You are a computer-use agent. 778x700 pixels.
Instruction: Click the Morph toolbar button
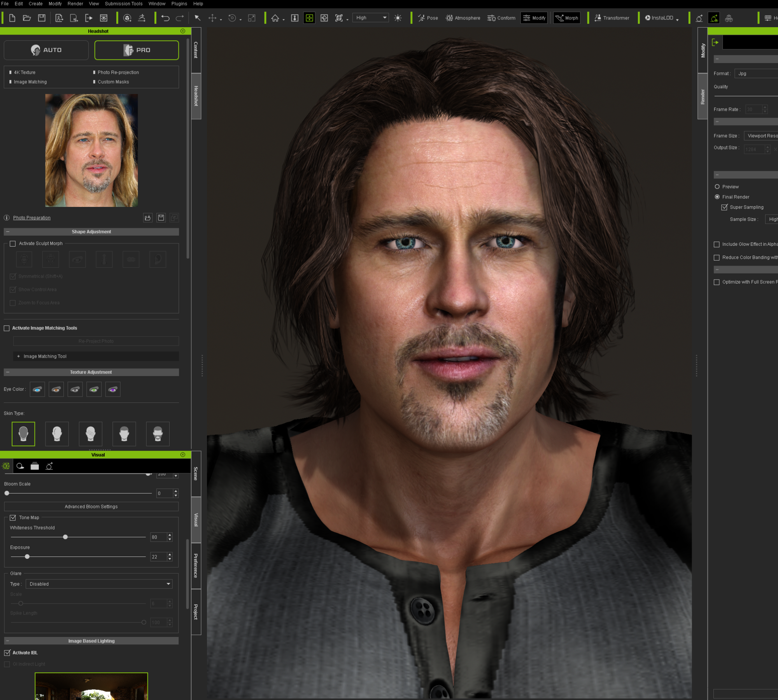point(567,18)
